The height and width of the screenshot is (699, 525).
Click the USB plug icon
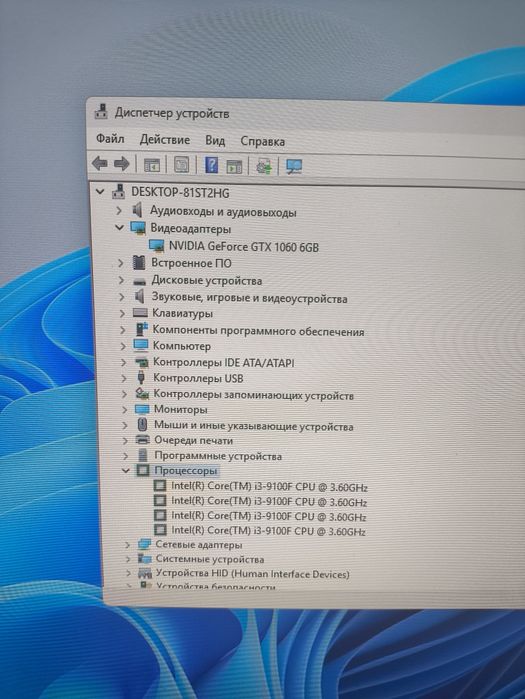[x=141, y=378]
